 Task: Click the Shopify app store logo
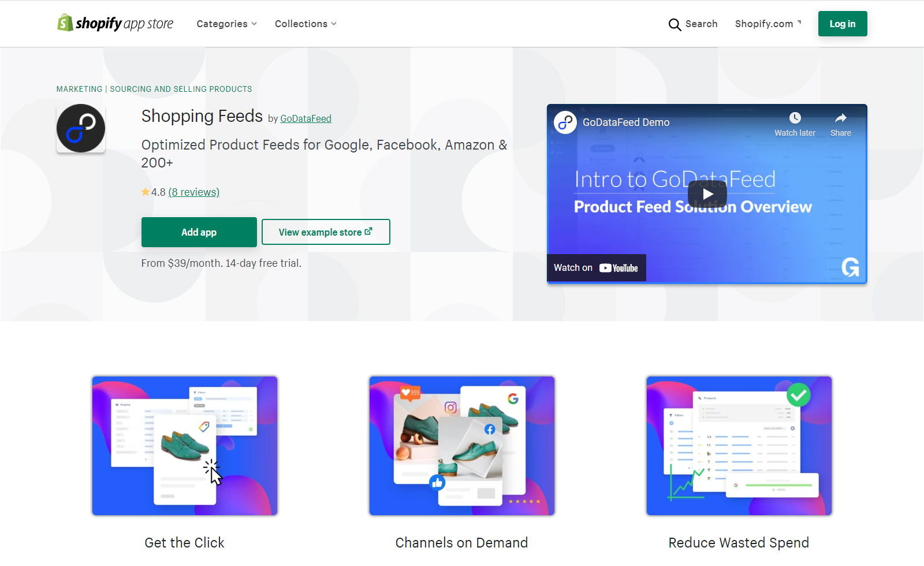(x=115, y=23)
